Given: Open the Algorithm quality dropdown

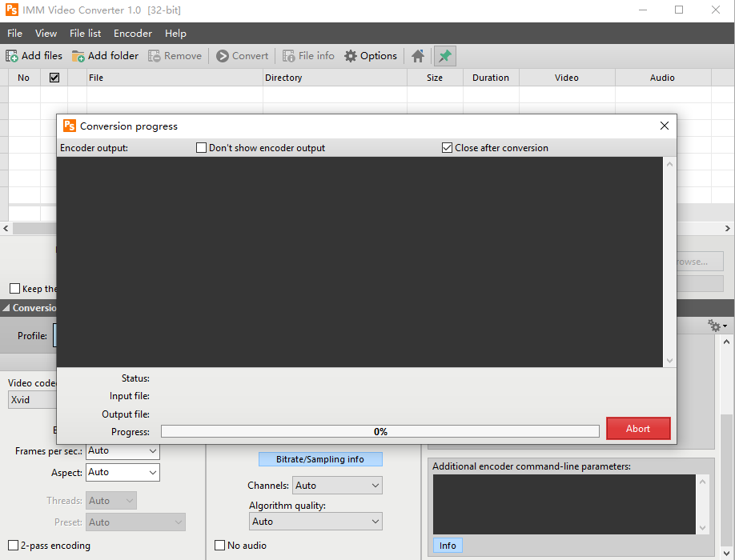Looking at the screenshot, I should [x=315, y=522].
